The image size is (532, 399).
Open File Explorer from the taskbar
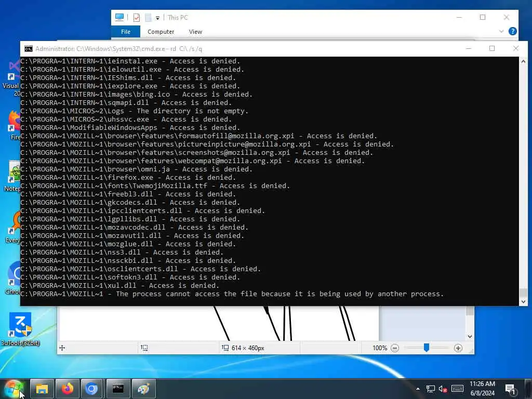pyautogui.click(x=42, y=389)
